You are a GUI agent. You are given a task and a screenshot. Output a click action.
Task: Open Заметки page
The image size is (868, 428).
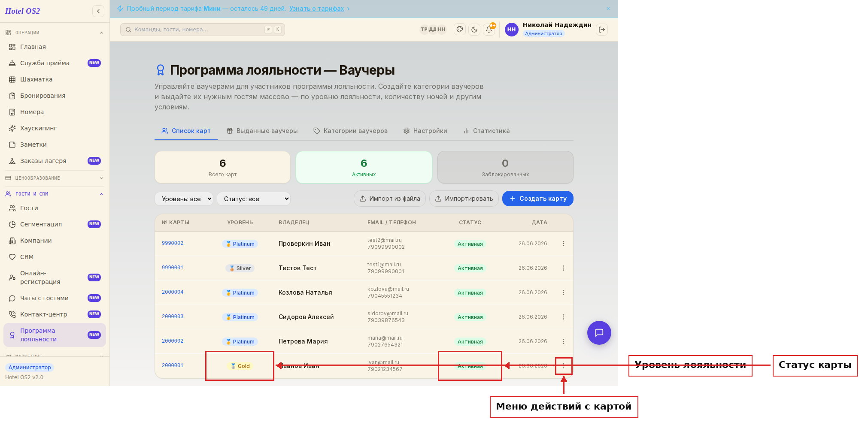tap(55, 145)
